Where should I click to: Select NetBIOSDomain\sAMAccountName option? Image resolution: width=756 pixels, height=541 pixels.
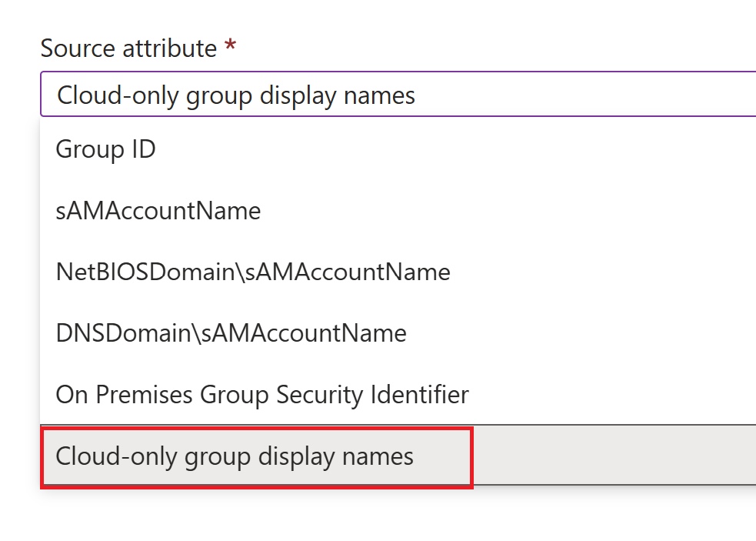click(x=253, y=272)
